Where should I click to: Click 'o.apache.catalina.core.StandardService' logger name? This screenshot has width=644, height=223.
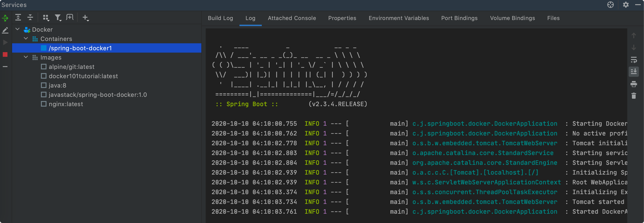tap(483, 153)
